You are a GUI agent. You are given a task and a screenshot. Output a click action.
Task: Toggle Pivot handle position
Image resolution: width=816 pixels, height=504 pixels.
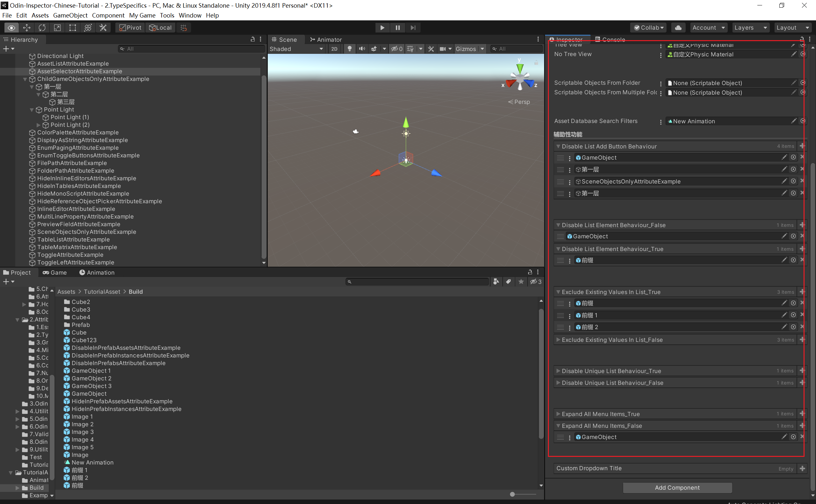130,28
